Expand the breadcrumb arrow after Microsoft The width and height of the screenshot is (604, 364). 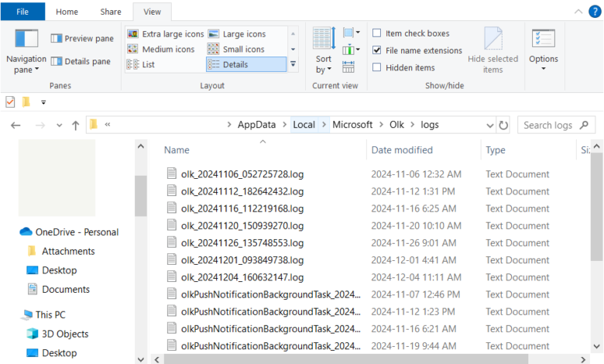380,125
